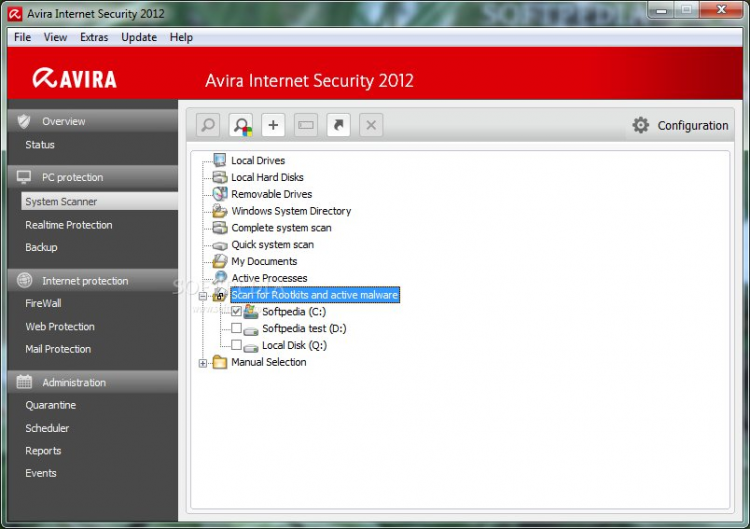This screenshot has height=529, width=750.
Task: Select the Complete system scan profile
Action: tap(281, 228)
